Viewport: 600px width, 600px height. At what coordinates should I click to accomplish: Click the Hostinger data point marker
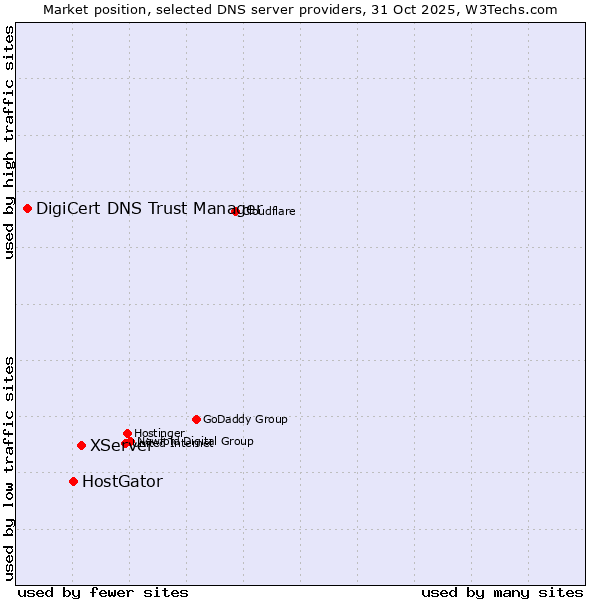127,433
